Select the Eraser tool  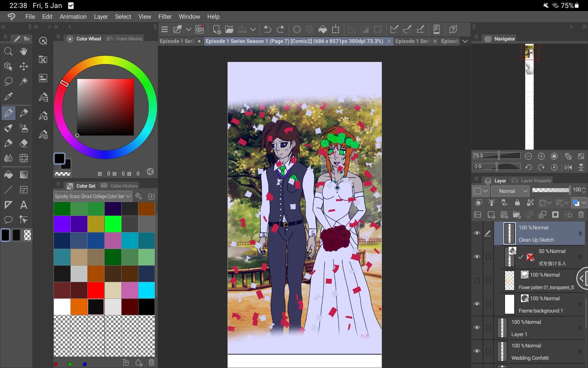pyautogui.click(x=24, y=143)
